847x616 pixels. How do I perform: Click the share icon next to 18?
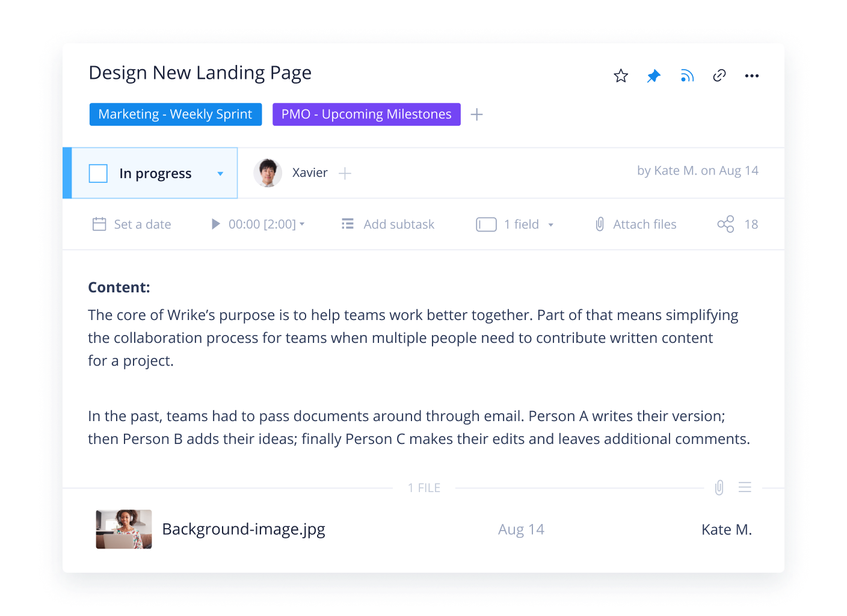click(x=725, y=224)
